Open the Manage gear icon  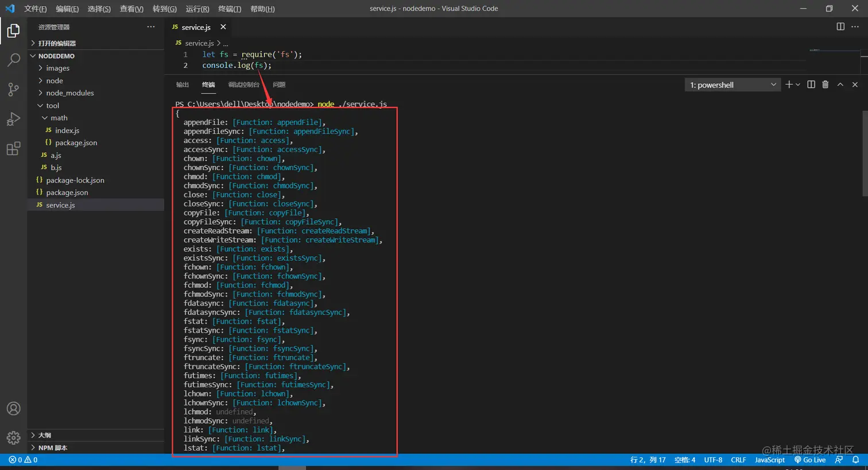pos(13,438)
